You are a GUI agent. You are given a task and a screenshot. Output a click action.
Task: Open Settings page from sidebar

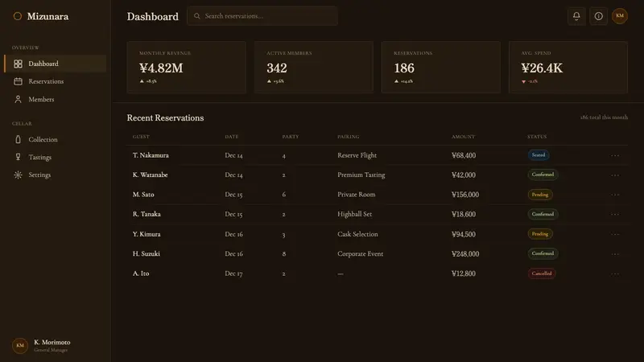[x=55, y=175]
